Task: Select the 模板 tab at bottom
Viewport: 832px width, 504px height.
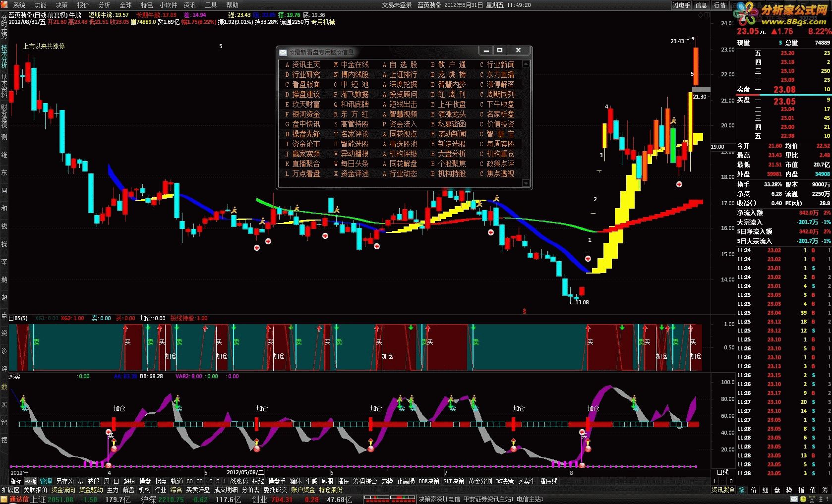Action: coord(31,481)
